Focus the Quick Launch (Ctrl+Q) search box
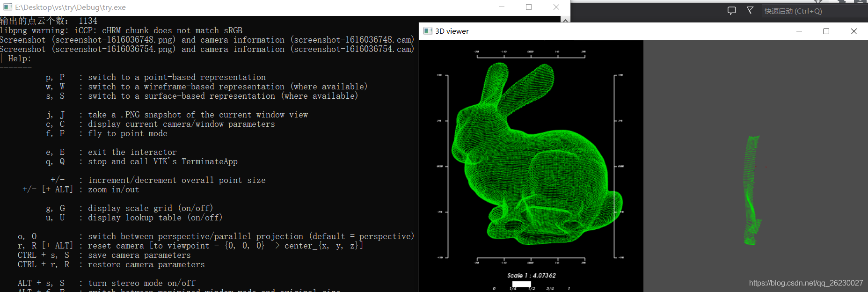This screenshot has width=868, height=292. click(814, 11)
